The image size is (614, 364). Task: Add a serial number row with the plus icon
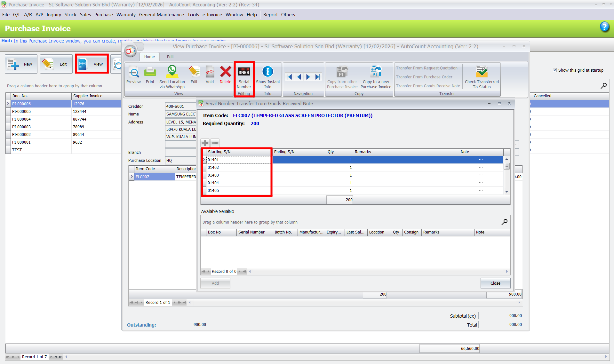click(x=204, y=143)
